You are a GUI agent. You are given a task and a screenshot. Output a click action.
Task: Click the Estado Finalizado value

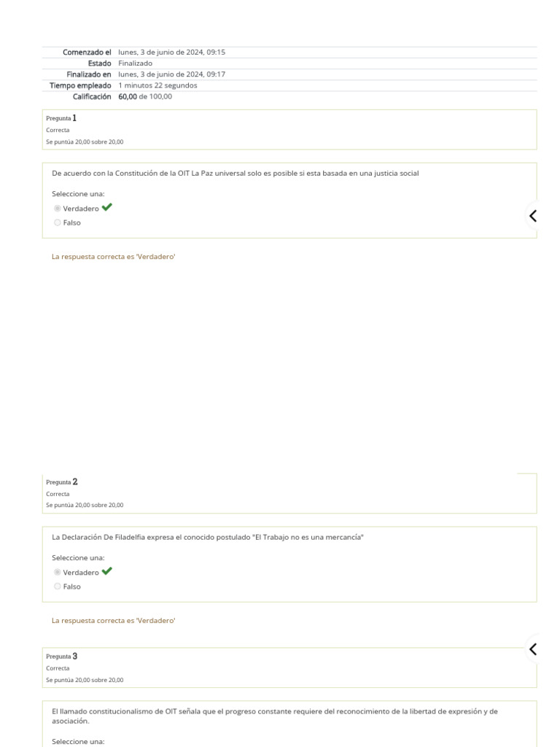135,63
